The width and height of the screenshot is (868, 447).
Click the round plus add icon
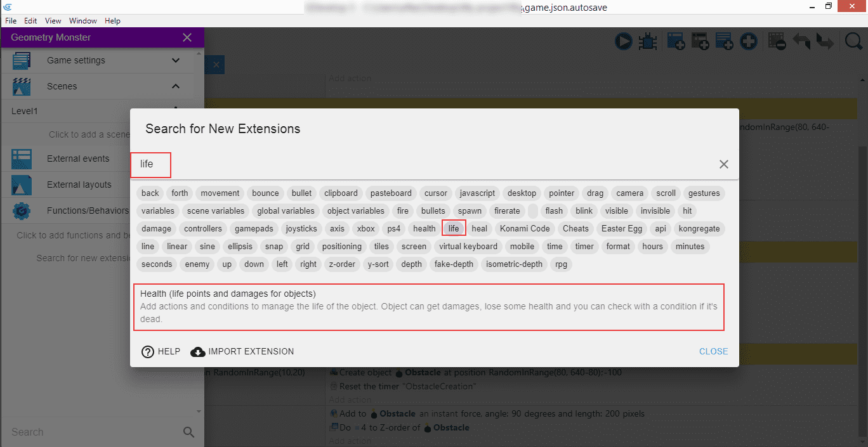tap(749, 42)
